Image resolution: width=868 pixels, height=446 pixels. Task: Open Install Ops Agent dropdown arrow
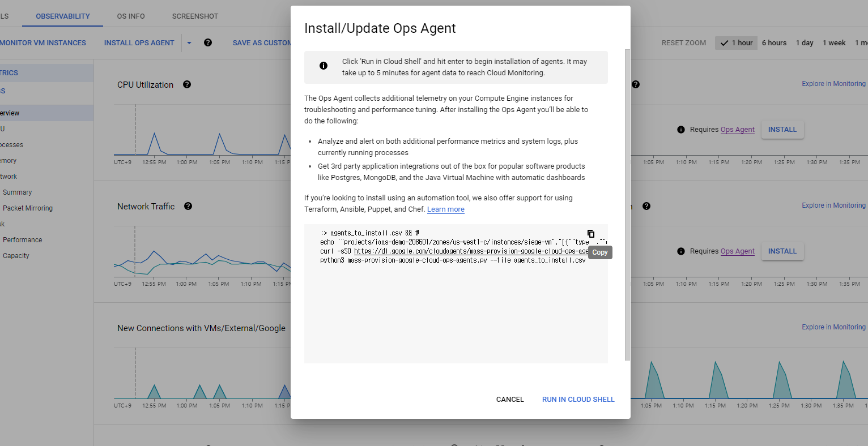(x=189, y=43)
